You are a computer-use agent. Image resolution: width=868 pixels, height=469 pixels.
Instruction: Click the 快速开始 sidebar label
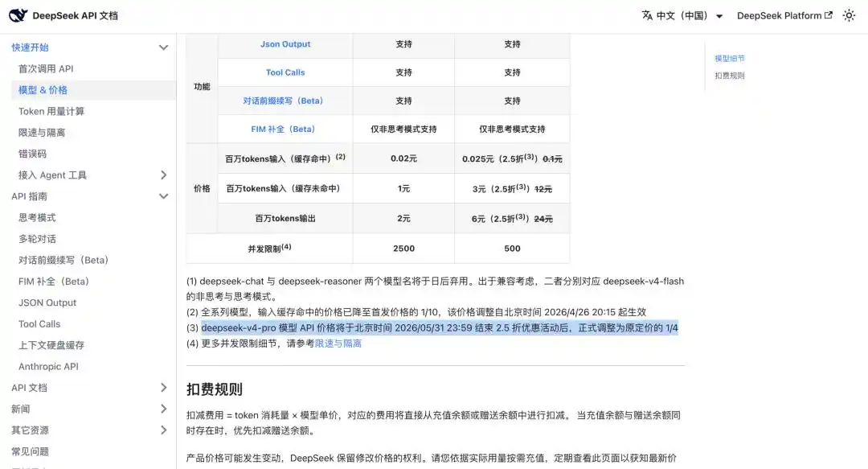click(30, 47)
